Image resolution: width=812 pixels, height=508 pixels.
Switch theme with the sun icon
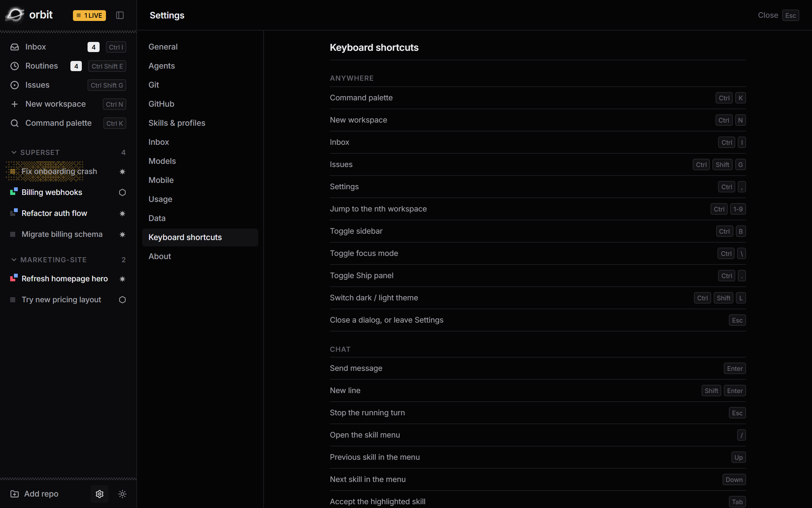coord(122,493)
